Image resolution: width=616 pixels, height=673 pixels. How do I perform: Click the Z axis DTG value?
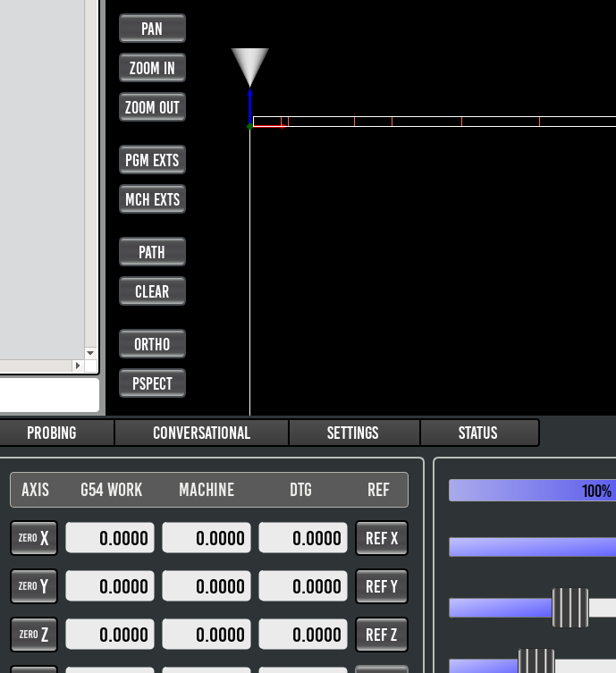(x=303, y=635)
